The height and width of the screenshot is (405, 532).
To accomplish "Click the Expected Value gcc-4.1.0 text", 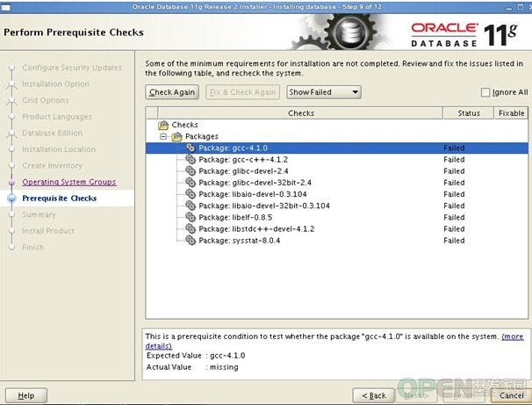I will 227,356.
